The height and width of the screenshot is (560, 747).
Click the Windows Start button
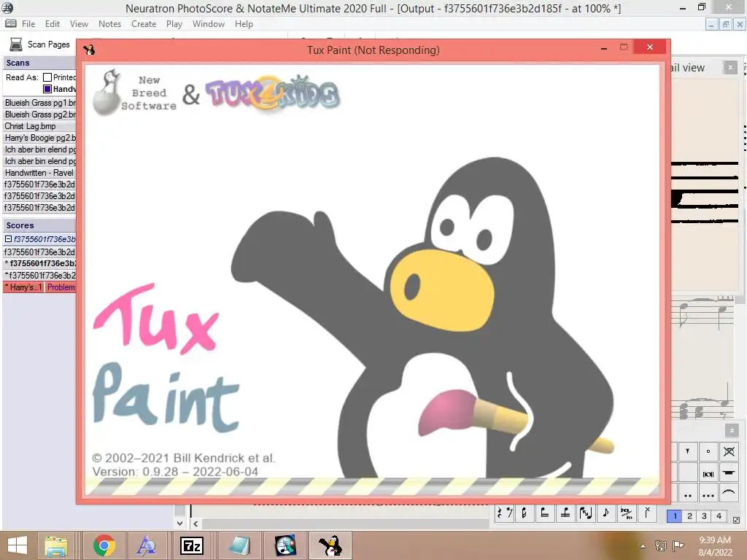coord(18,545)
